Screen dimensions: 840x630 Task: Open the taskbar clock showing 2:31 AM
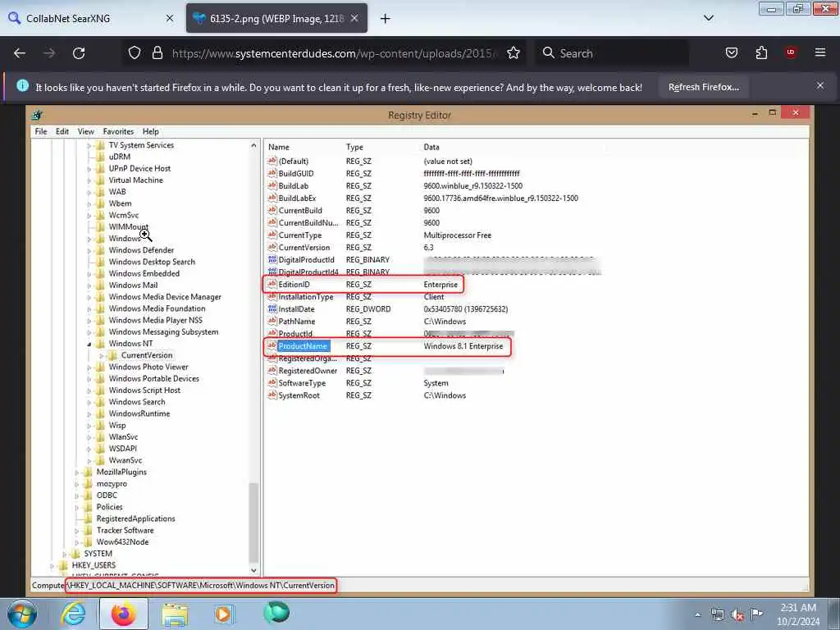tap(797, 614)
